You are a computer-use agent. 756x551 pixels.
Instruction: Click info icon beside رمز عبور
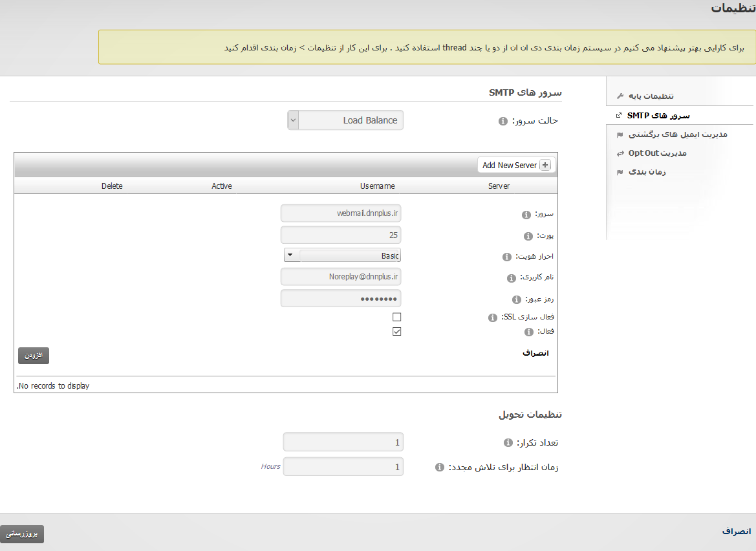point(516,299)
